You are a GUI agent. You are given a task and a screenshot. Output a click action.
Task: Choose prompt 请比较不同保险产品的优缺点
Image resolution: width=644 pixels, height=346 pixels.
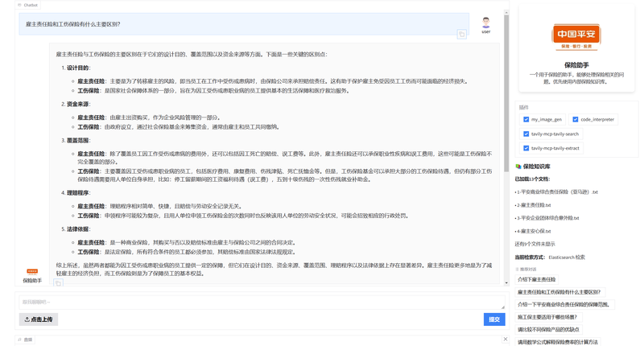pyautogui.click(x=548, y=330)
